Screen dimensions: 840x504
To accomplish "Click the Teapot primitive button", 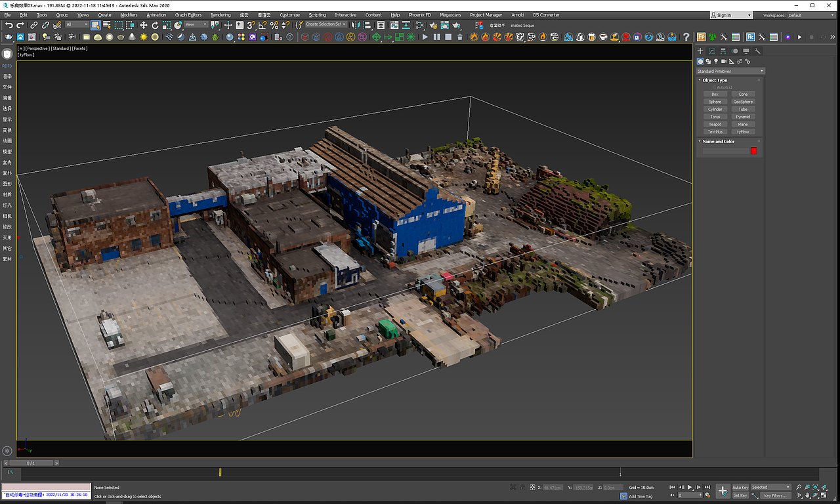I will [x=715, y=124].
